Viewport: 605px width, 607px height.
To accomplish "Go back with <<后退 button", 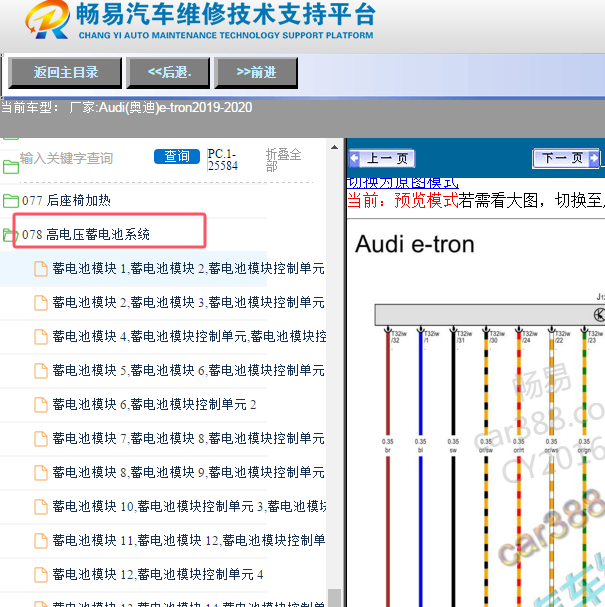I will tap(168, 72).
